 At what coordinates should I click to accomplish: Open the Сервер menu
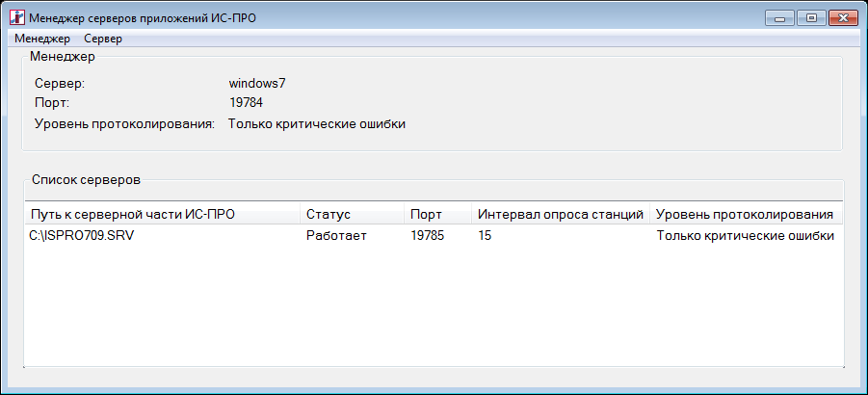pyautogui.click(x=103, y=39)
